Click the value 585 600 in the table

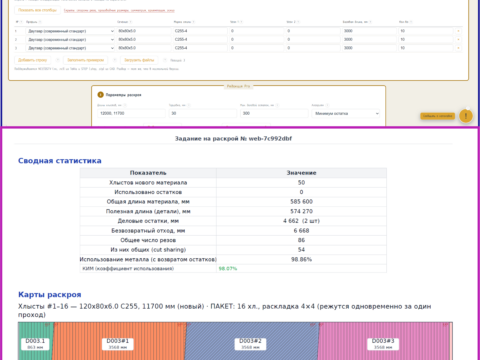click(x=301, y=202)
